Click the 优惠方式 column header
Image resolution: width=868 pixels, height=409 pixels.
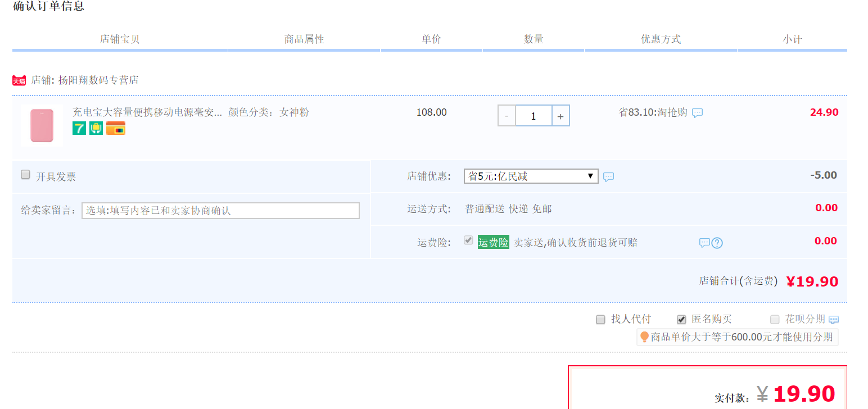[661, 39]
